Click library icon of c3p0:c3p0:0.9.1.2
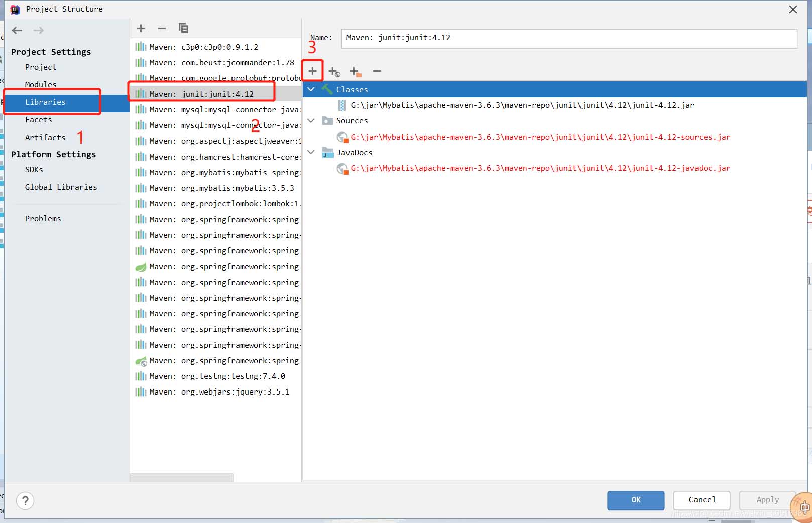The image size is (812, 523). 141,47
